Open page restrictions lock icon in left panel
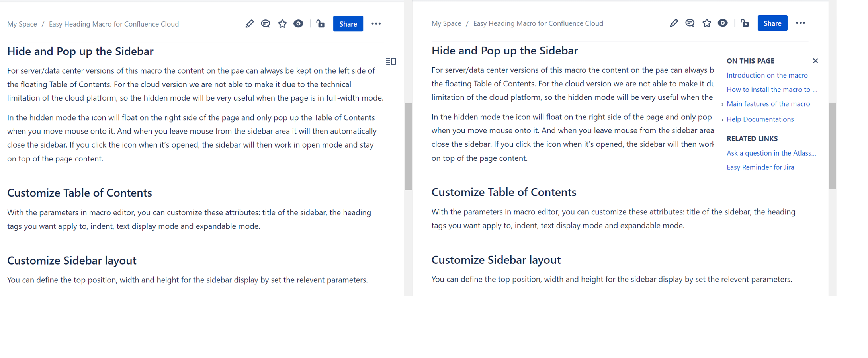The image size is (868, 358). pyautogui.click(x=321, y=24)
